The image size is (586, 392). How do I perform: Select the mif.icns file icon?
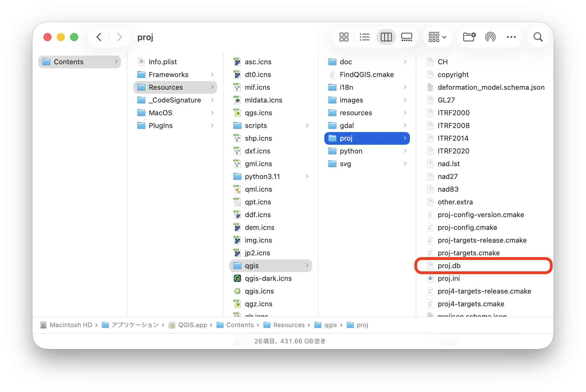pyautogui.click(x=237, y=87)
